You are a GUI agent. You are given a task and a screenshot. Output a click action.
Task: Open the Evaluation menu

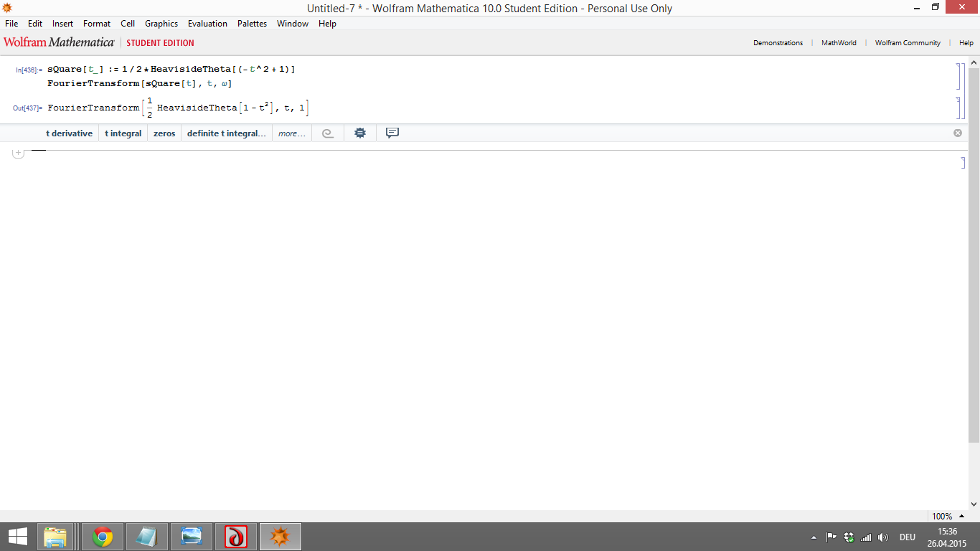tap(207, 24)
